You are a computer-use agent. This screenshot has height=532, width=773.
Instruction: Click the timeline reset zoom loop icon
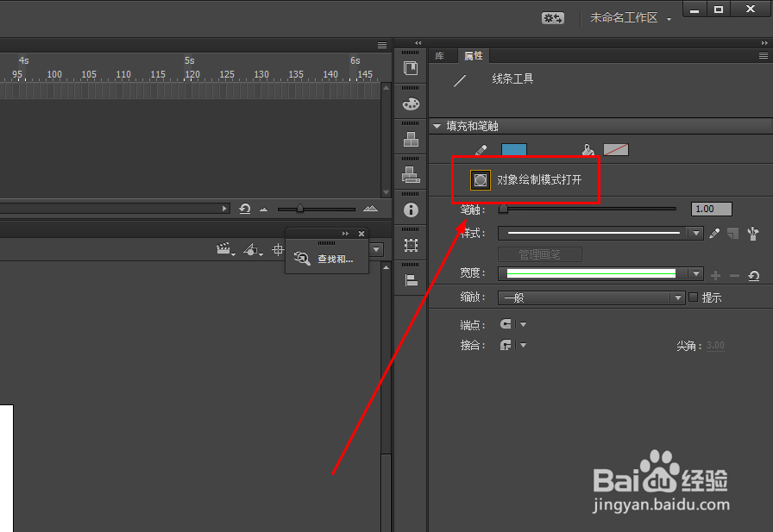click(x=244, y=209)
